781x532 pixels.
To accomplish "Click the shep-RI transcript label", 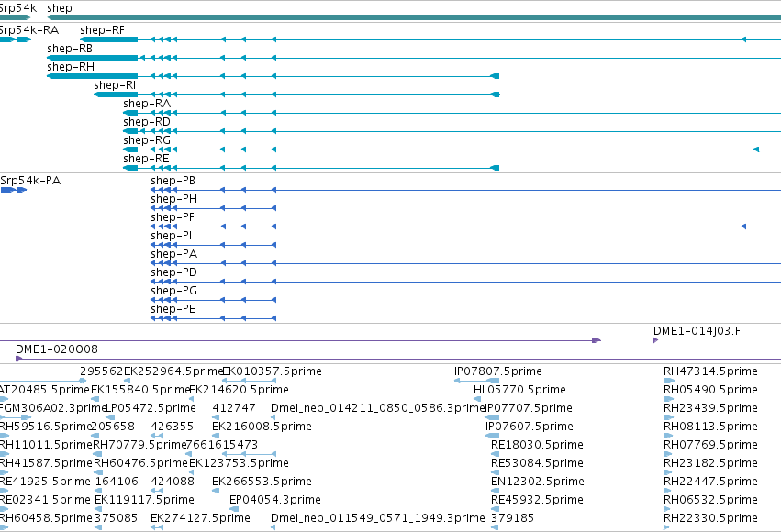I will [115, 85].
